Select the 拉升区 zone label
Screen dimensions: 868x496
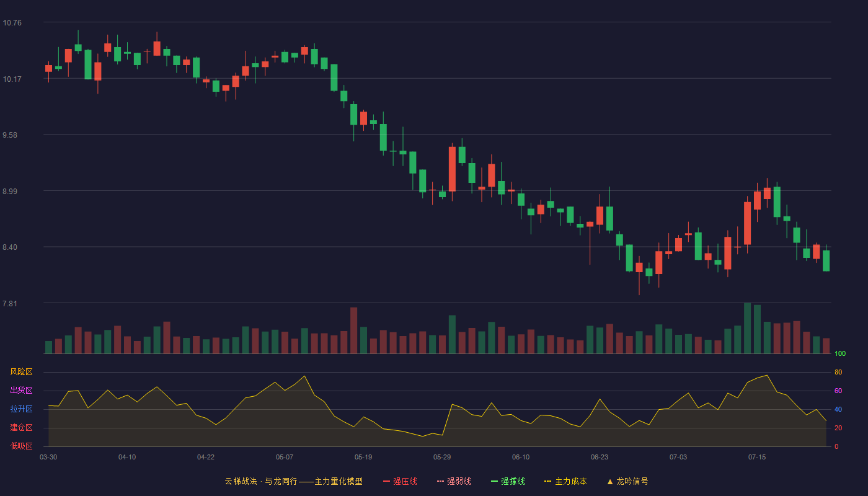click(x=21, y=409)
